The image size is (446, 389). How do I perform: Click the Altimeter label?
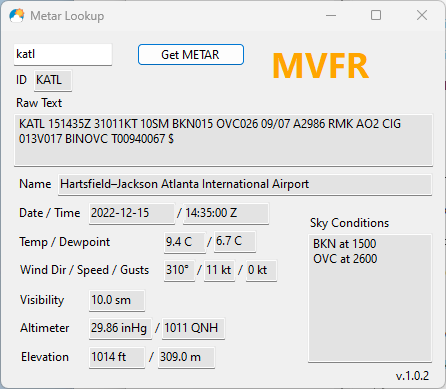45,328
